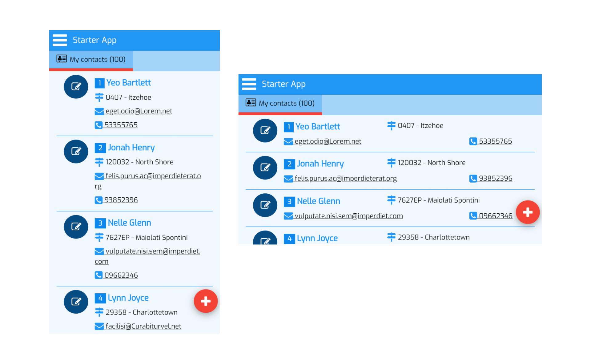The image size is (591, 364).
Task: Open facilisi@Curabiturvel.net email link
Action: pos(138,326)
